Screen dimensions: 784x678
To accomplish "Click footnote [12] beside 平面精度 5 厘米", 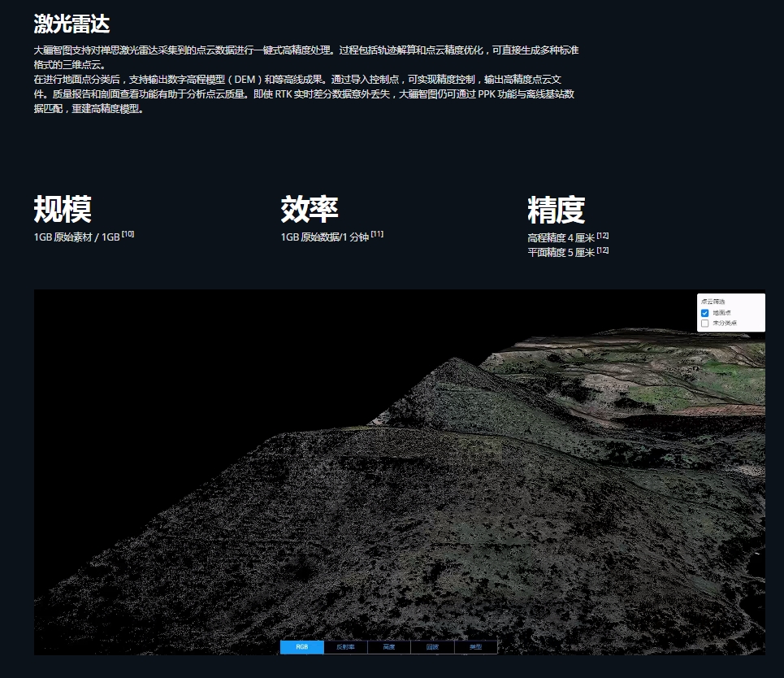I will click(x=601, y=252).
